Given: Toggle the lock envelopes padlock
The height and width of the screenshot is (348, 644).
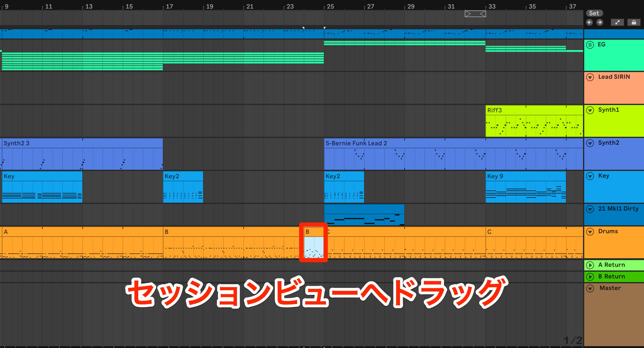Looking at the screenshot, I should tap(634, 22).
